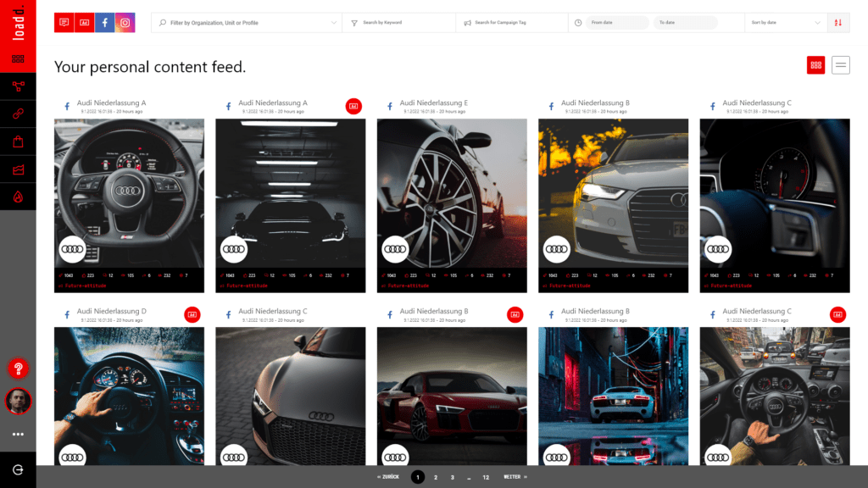Click the funnel icon by keyword search
This screenshot has height=488, width=868.
pyautogui.click(x=354, y=23)
